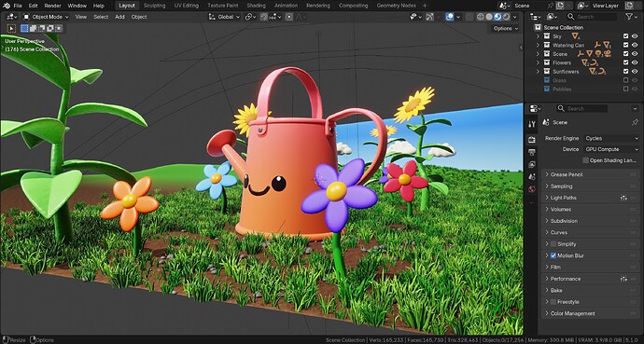
Task: Switch to the Sculpting workspace tab
Action: (154, 6)
